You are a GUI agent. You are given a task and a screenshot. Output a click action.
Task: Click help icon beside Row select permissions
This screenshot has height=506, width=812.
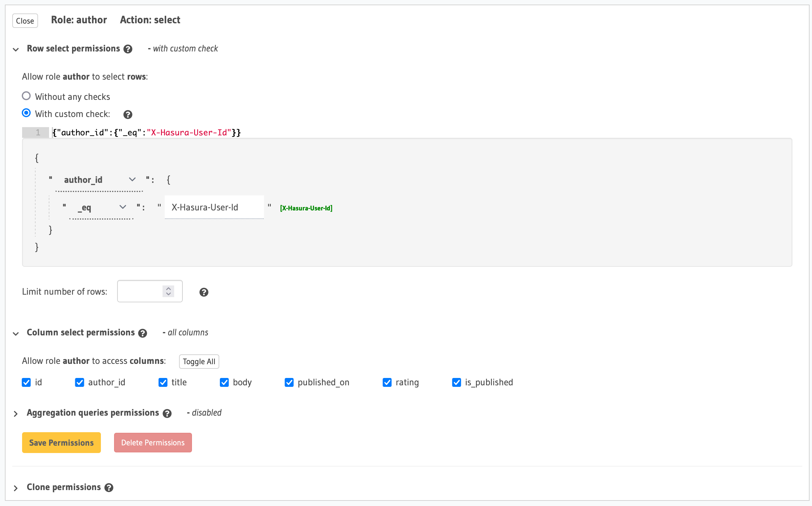[x=128, y=49]
